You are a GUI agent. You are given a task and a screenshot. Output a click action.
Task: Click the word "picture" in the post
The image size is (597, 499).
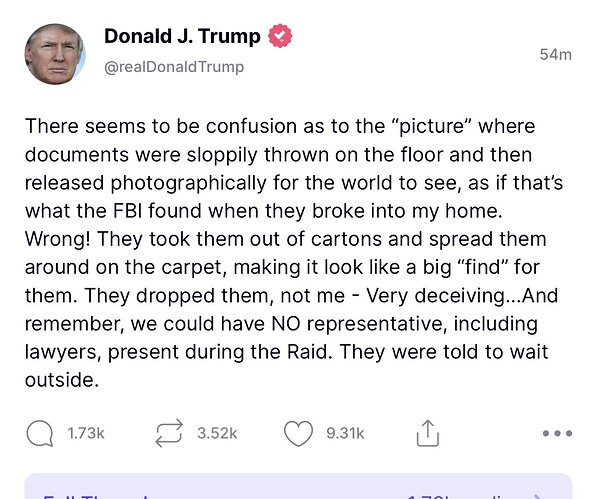(431, 126)
